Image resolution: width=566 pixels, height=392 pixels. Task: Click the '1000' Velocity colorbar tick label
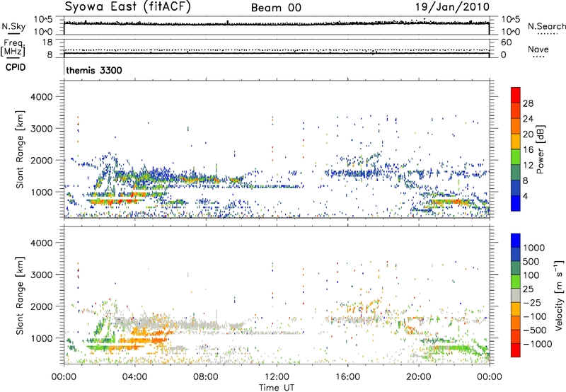pyautogui.click(x=533, y=248)
